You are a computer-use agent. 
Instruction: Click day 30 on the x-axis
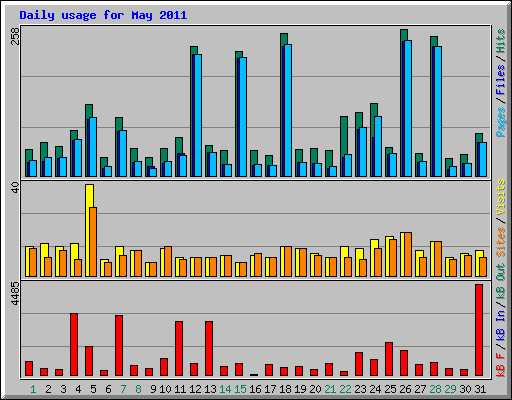tap(465, 389)
